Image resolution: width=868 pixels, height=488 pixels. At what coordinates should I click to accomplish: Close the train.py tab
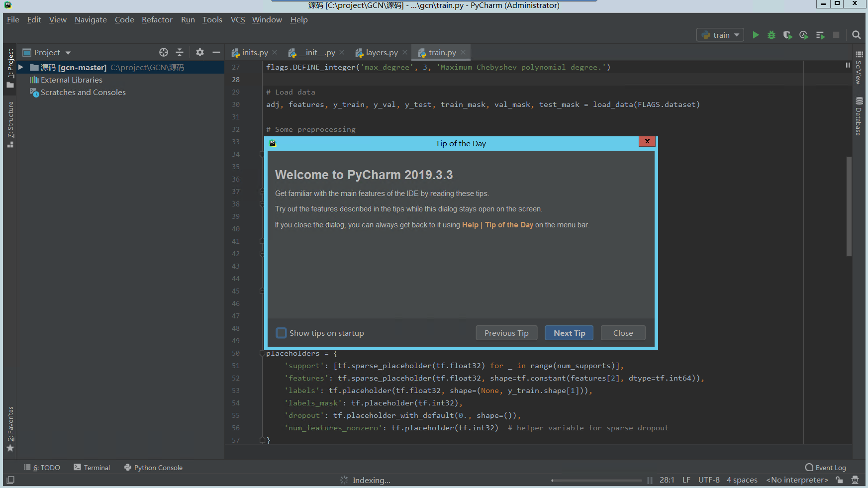[463, 52]
